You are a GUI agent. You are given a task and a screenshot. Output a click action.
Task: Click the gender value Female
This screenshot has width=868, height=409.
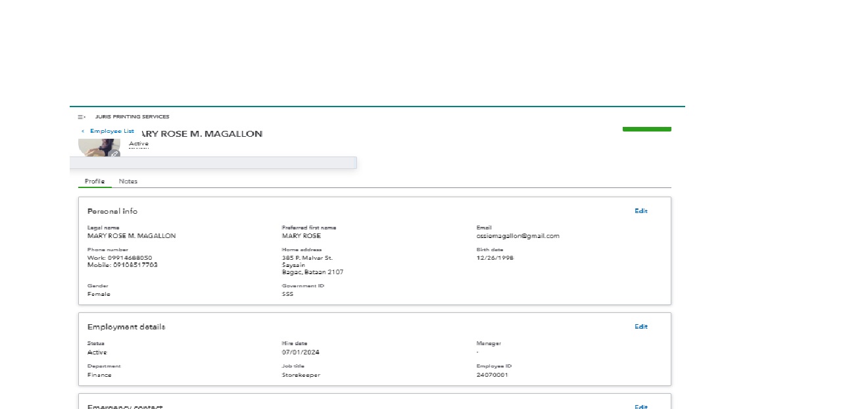(99, 294)
